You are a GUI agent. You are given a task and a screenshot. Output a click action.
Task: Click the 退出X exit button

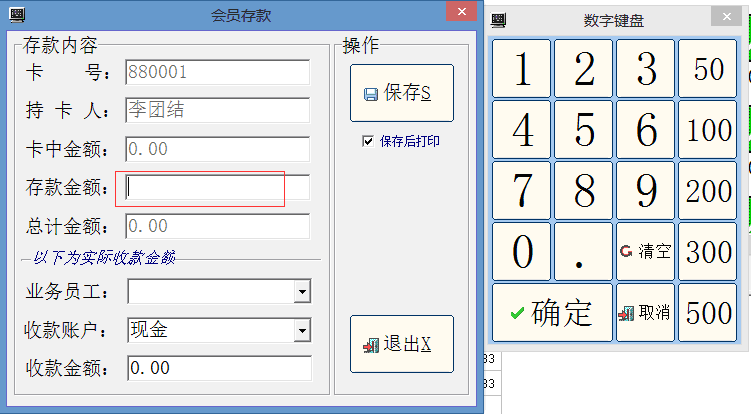point(401,344)
